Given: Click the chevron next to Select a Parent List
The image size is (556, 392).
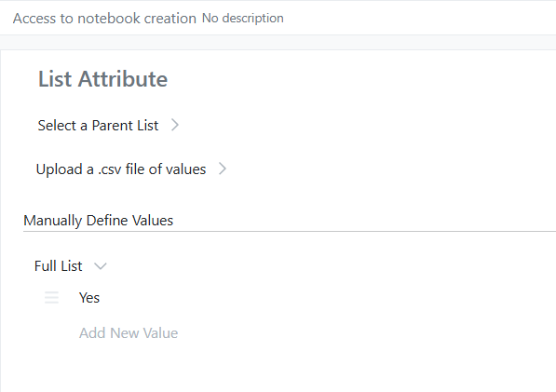Looking at the screenshot, I should coord(175,125).
